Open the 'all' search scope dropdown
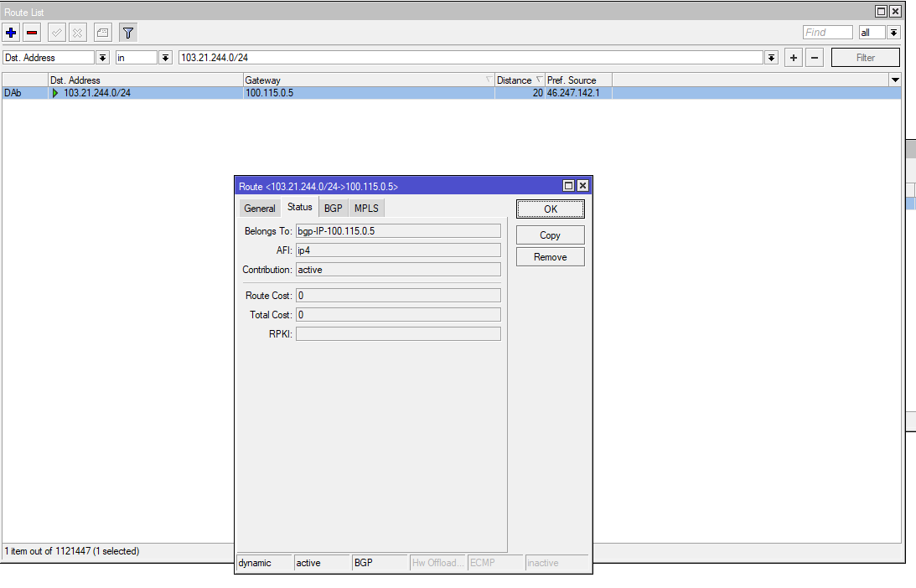916x588 pixels. 894,33
